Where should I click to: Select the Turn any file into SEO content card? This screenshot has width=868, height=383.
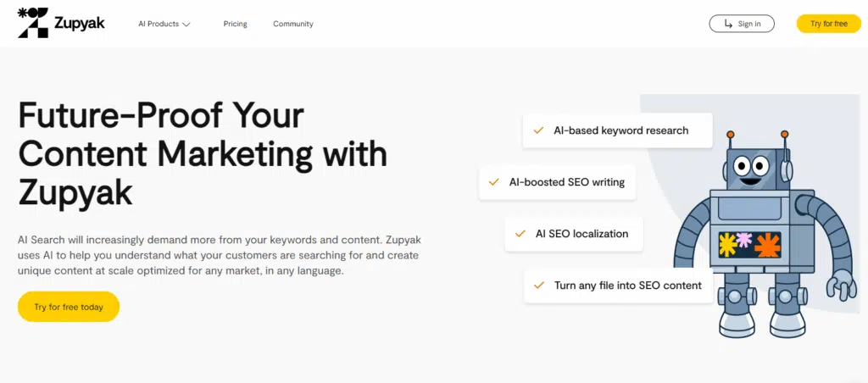(618, 286)
